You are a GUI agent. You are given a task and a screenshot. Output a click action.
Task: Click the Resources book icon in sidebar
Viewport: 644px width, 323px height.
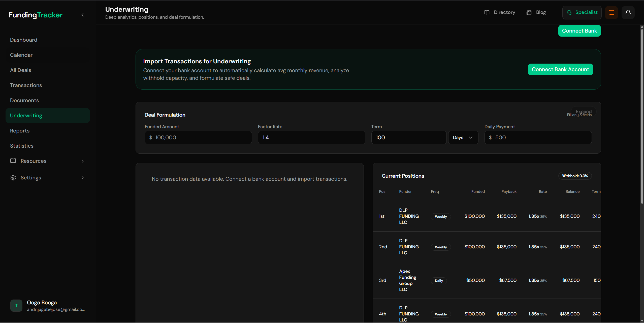[13, 161]
